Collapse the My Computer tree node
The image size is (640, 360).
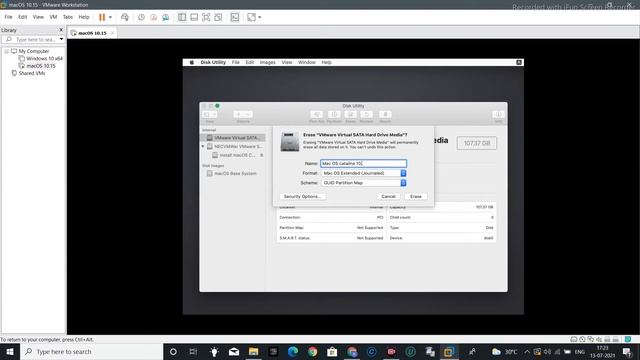[7, 51]
